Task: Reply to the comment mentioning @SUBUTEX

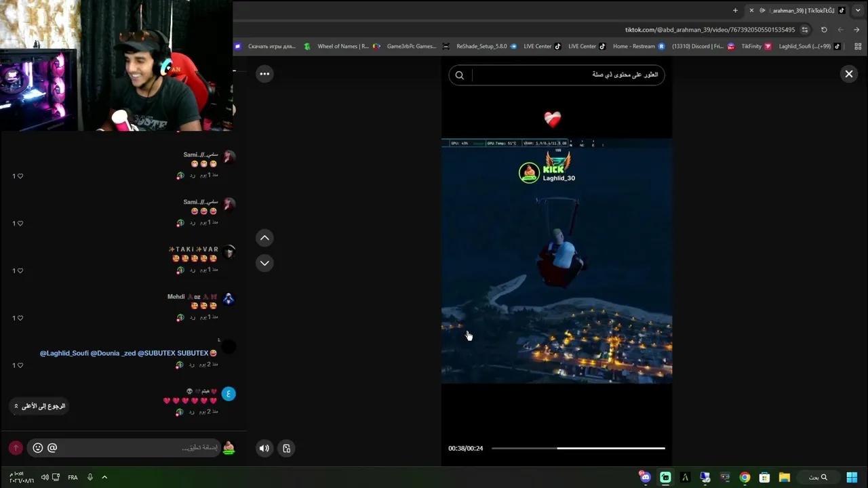Action: (x=193, y=365)
